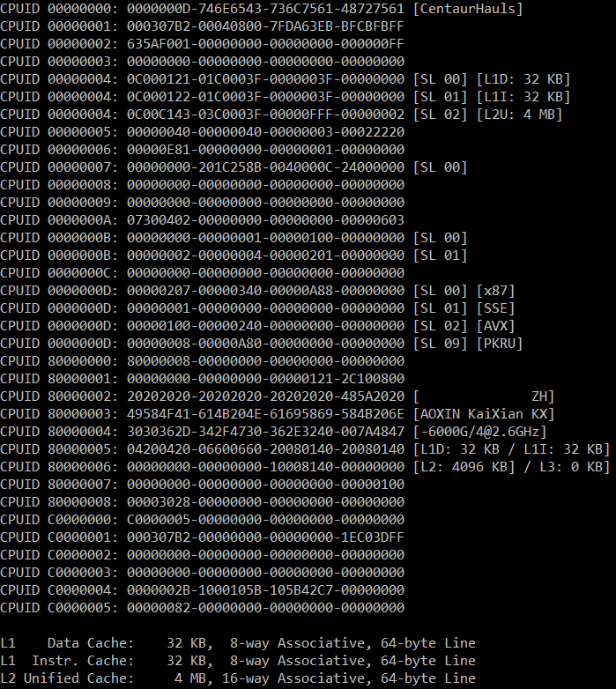Select the L1 Instr. Cache summary line
Image resolution: width=616 pixels, height=689 pixels.
tap(238, 661)
